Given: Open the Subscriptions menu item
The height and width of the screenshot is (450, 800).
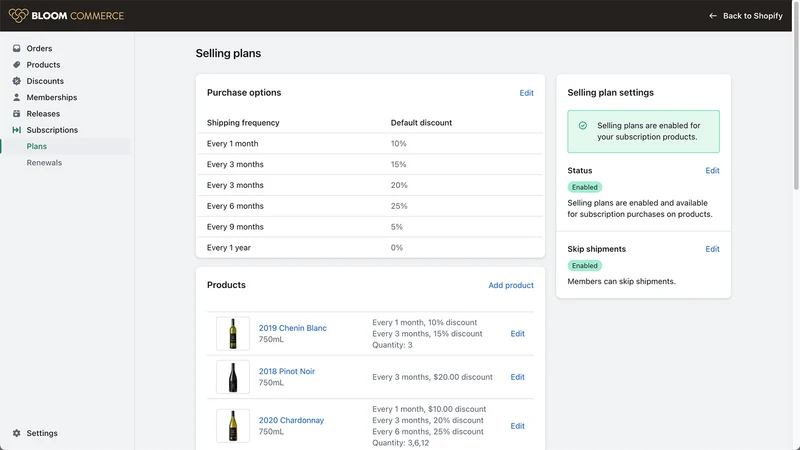Looking at the screenshot, I should pyautogui.click(x=52, y=130).
